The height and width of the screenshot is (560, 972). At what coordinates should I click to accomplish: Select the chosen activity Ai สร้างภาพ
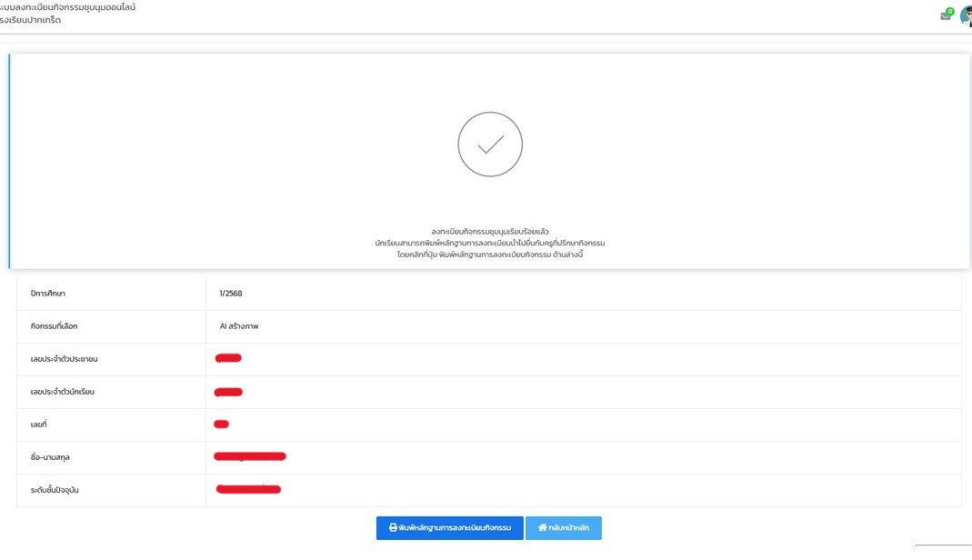click(x=239, y=326)
